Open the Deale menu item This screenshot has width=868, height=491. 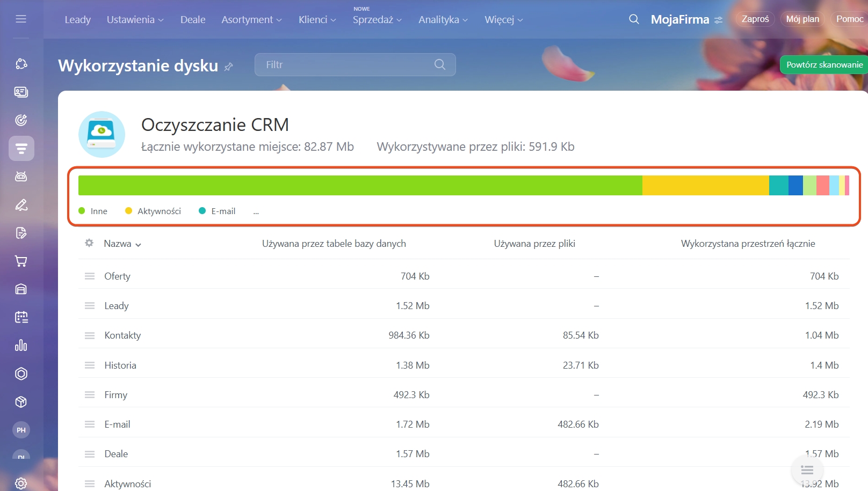pos(193,20)
